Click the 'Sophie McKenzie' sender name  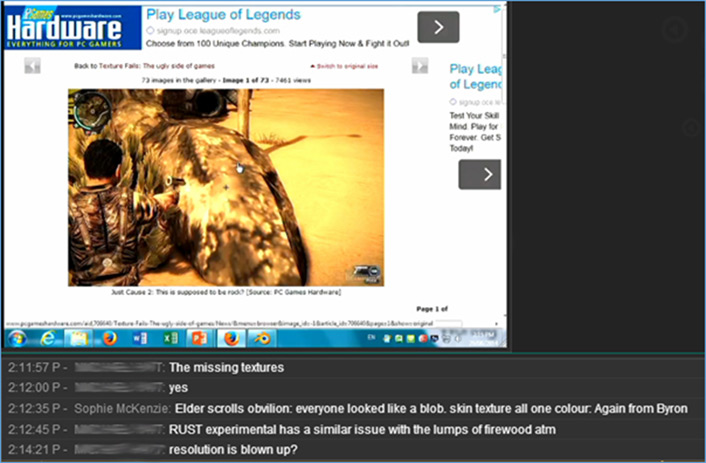(122, 409)
